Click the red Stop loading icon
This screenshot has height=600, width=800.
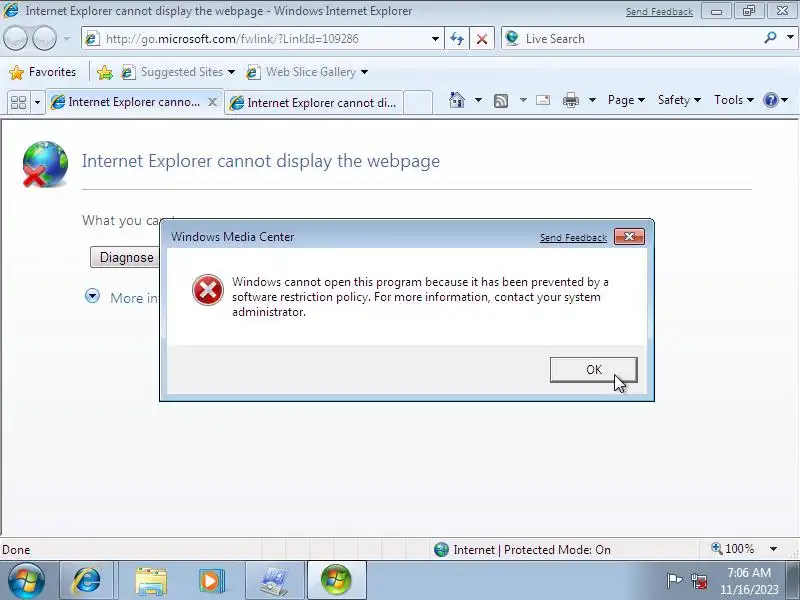(x=481, y=39)
